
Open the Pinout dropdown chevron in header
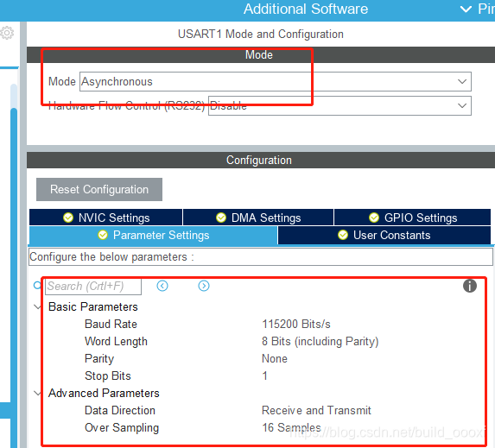point(466,9)
